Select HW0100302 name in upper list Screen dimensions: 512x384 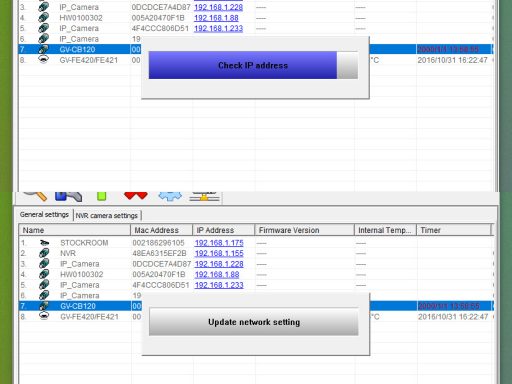[81, 18]
